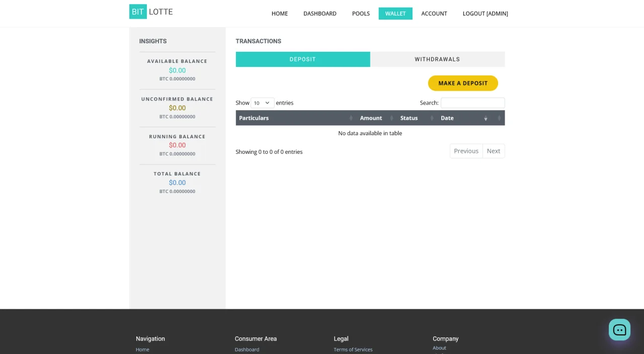The height and width of the screenshot is (354, 644).
Task: Click the MAKE A DEPOSIT button
Action: pyautogui.click(x=463, y=83)
